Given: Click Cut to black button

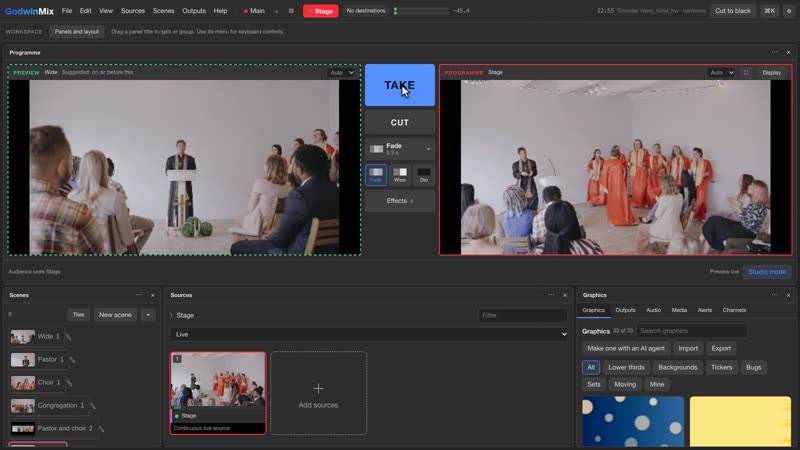Looking at the screenshot, I should pyautogui.click(x=733, y=11).
